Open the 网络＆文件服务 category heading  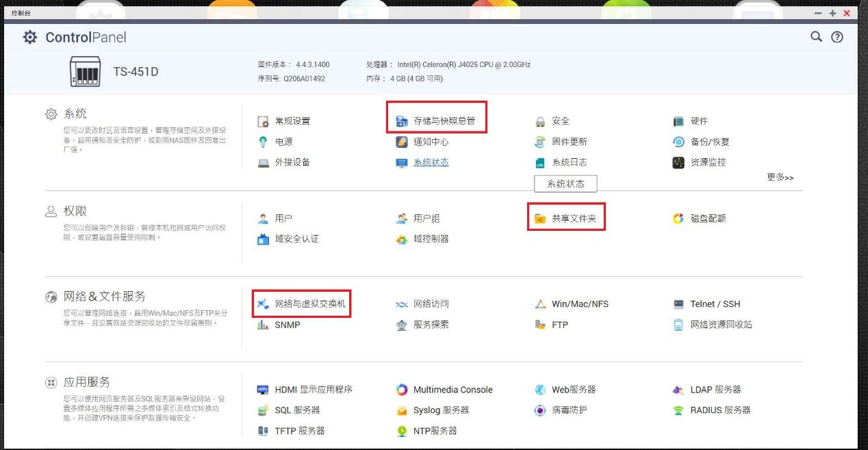click(104, 297)
